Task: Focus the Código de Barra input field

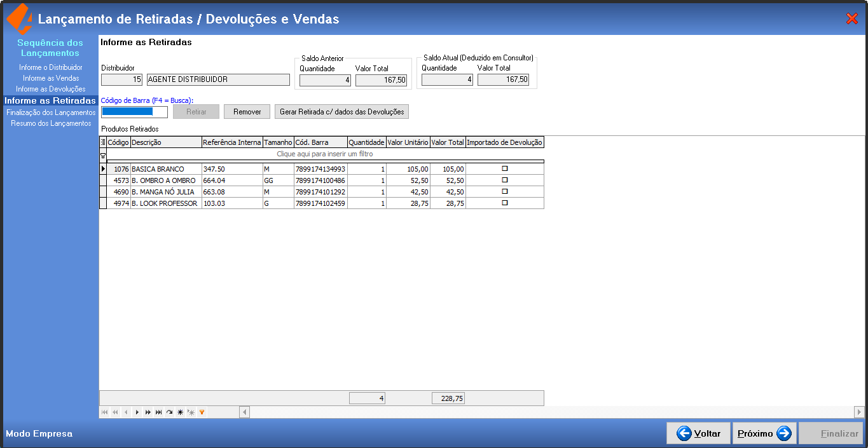Action: pos(134,112)
